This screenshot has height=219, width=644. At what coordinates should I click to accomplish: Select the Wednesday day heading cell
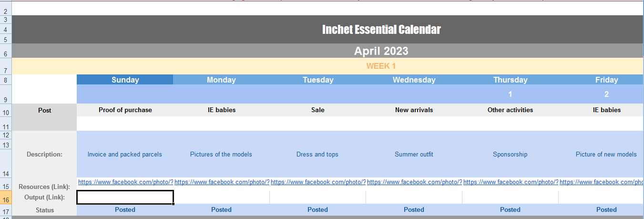[x=414, y=80]
